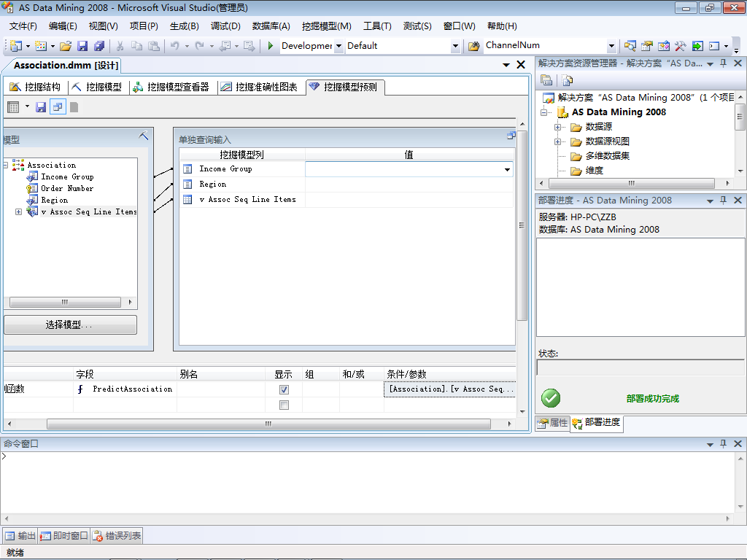Open the 错误列表 tab
Viewport: 747px width, 560px height.
point(117,536)
